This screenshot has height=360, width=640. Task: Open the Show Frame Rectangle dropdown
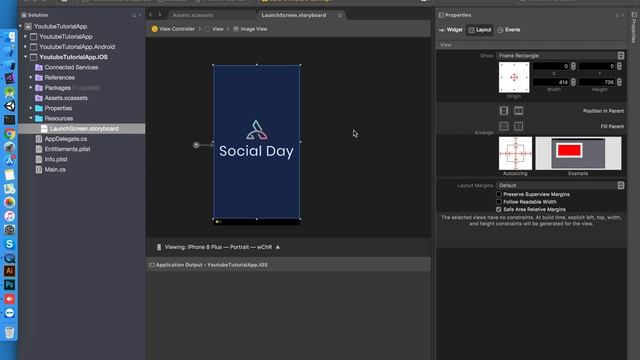coord(560,56)
